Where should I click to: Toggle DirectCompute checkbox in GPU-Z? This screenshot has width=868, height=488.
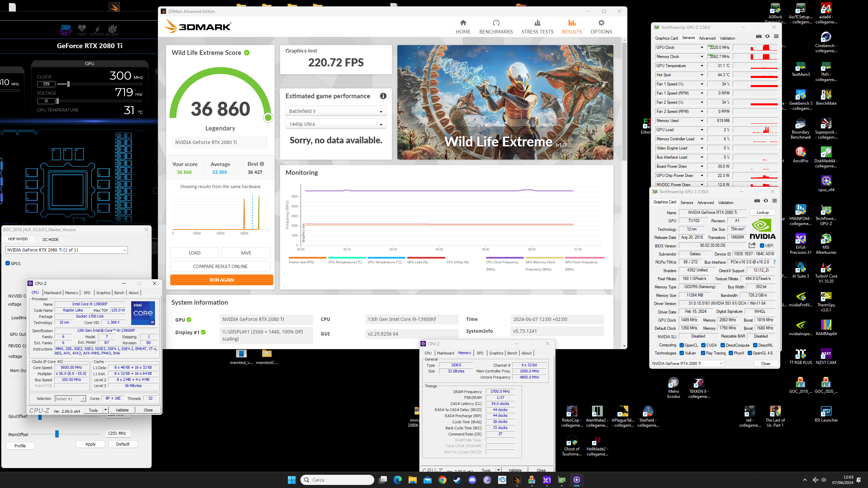[x=723, y=345]
